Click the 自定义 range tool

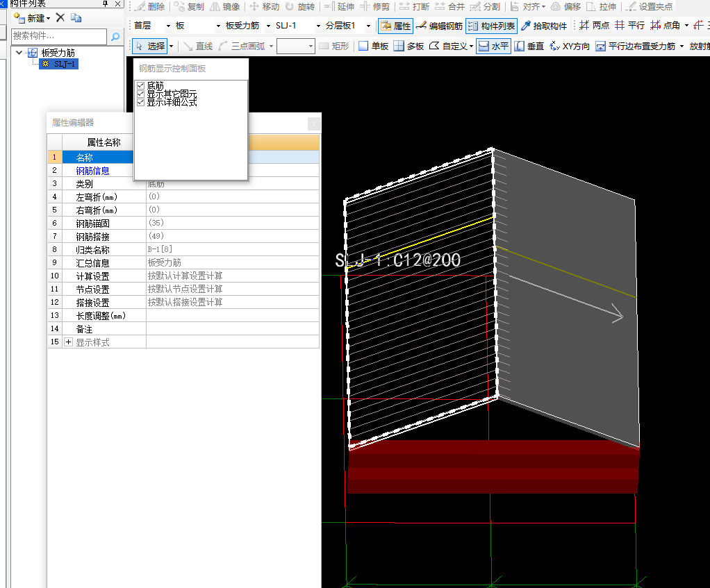pos(448,46)
